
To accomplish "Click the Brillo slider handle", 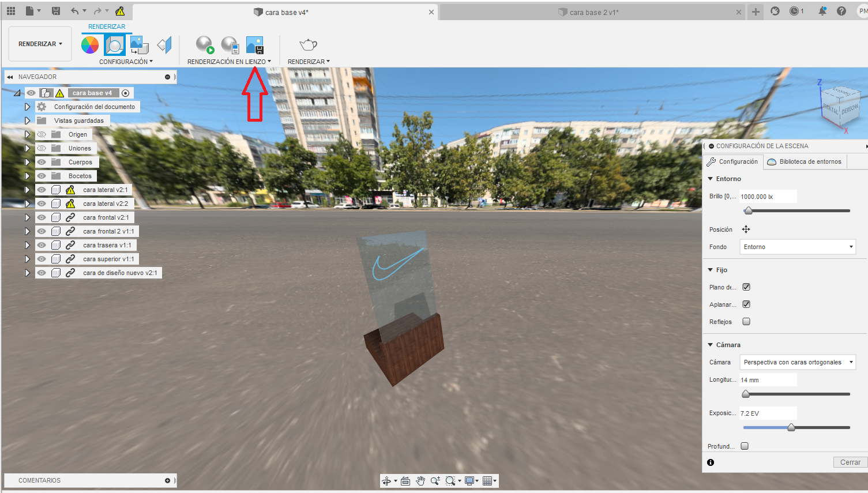I will 748,210.
